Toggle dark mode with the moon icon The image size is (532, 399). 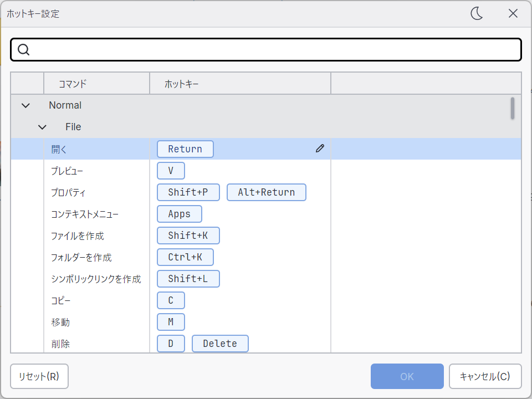[477, 14]
